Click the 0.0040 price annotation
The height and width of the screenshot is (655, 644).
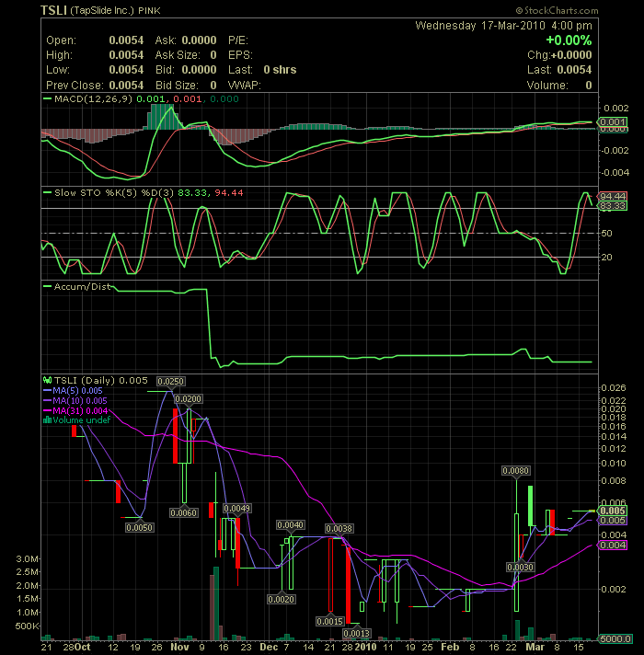290,525
